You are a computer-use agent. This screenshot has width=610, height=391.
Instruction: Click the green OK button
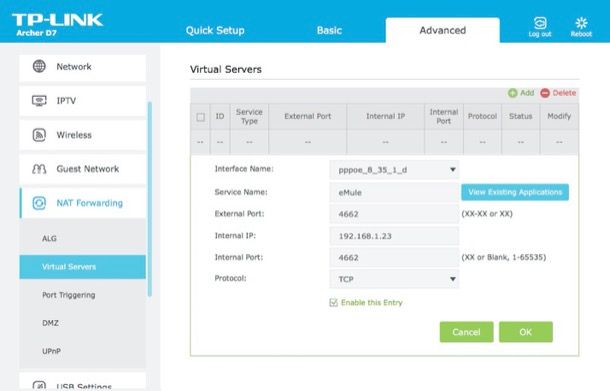pos(526,332)
